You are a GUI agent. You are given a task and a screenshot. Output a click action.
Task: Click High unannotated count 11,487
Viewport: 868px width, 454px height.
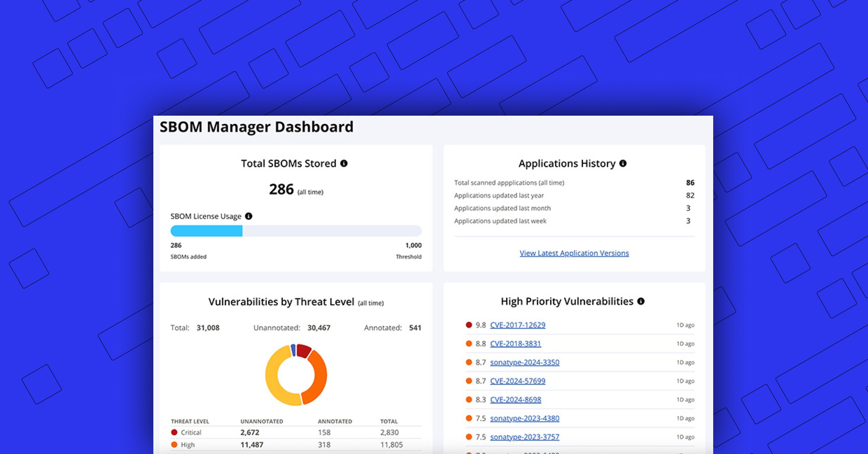pos(252,445)
